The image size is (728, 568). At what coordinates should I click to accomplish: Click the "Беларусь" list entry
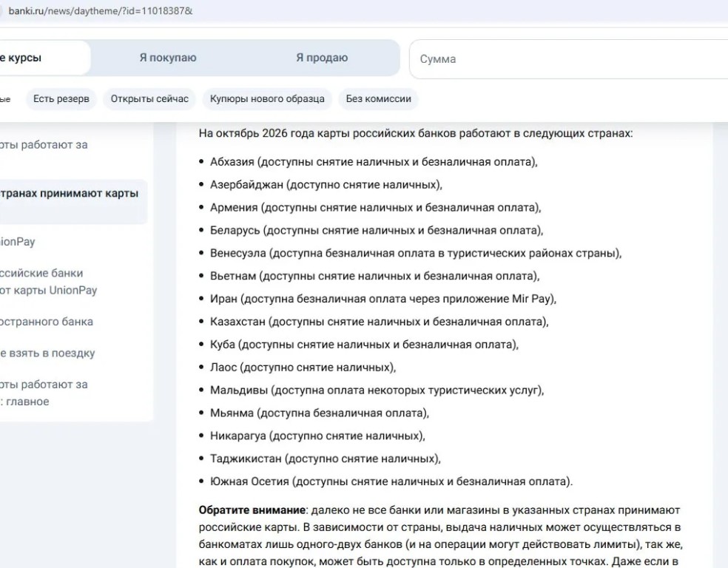tap(376, 230)
